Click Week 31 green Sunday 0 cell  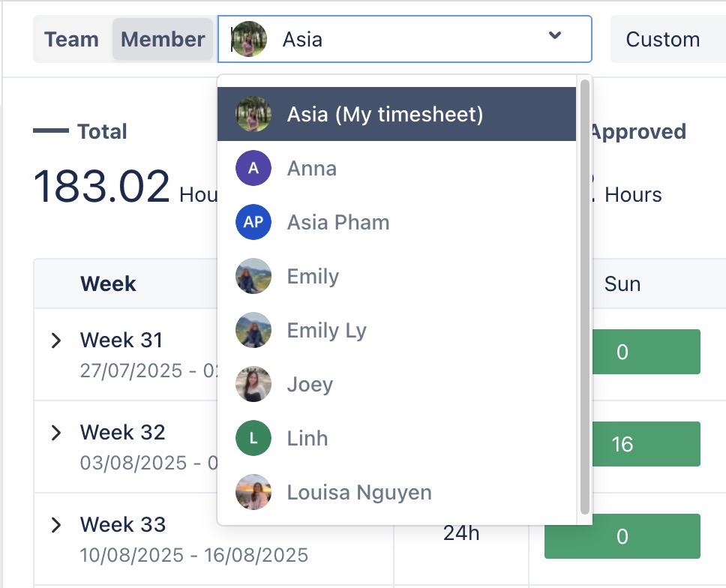point(622,352)
